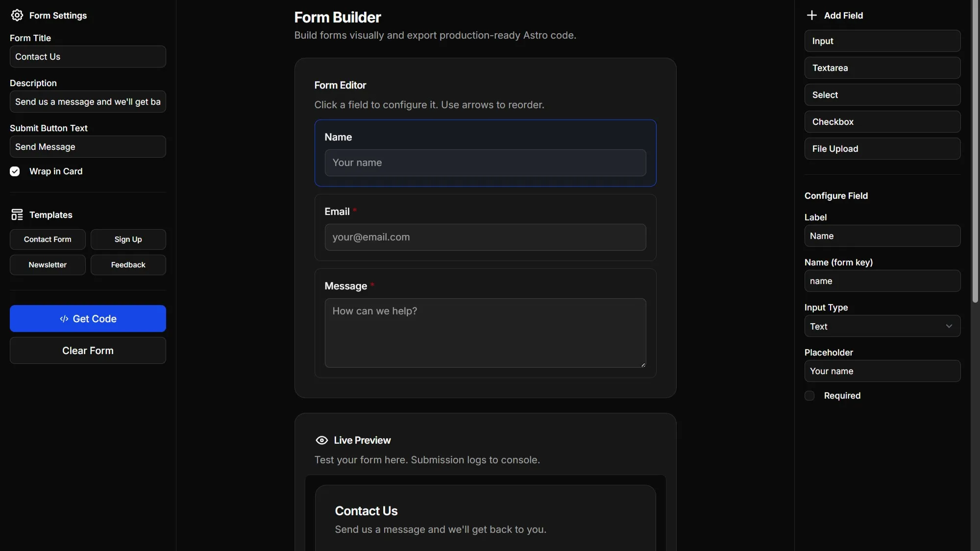
Task: Edit the Placeholder field showing Your name
Action: coord(882,371)
